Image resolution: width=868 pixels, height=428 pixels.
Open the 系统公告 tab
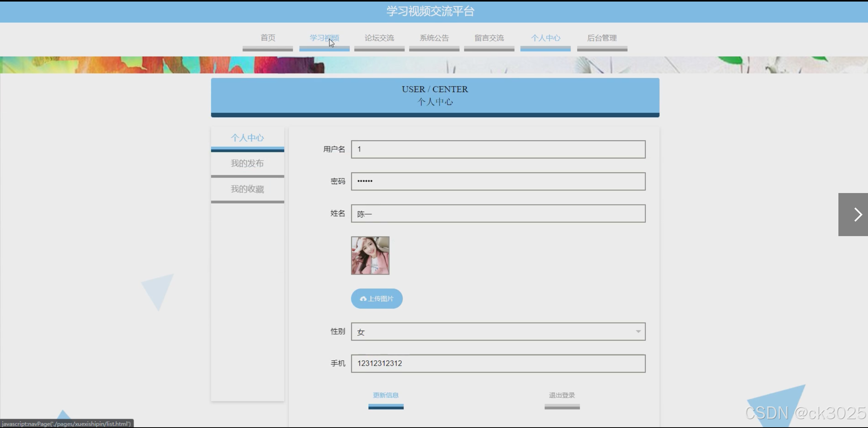434,38
